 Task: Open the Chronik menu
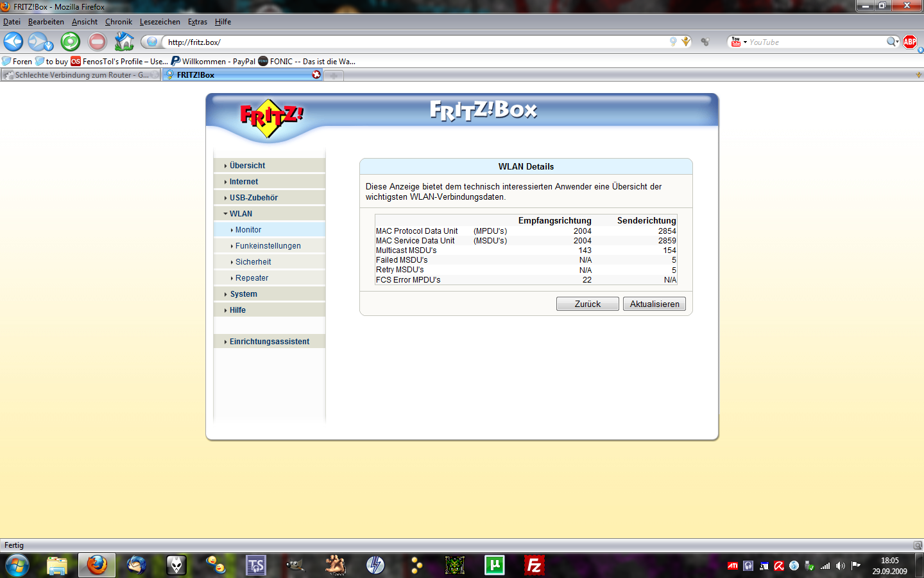(x=118, y=22)
